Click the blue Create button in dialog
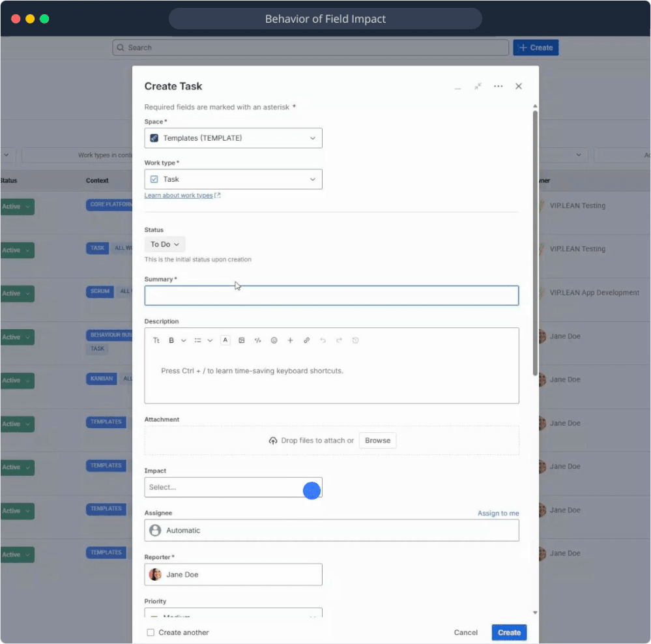 pyautogui.click(x=509, y=632)
